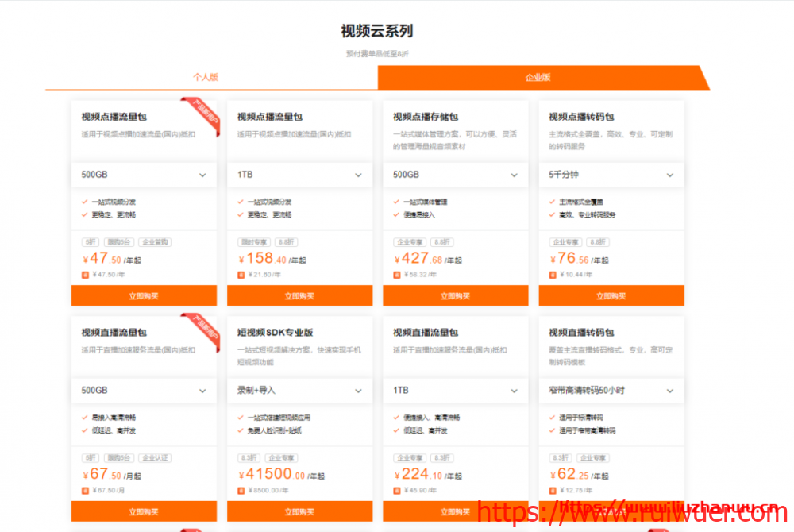Screen dimensions: 794x532
Task: Click 立即购买 for 视频点播转码包
Action: point(611,296)
